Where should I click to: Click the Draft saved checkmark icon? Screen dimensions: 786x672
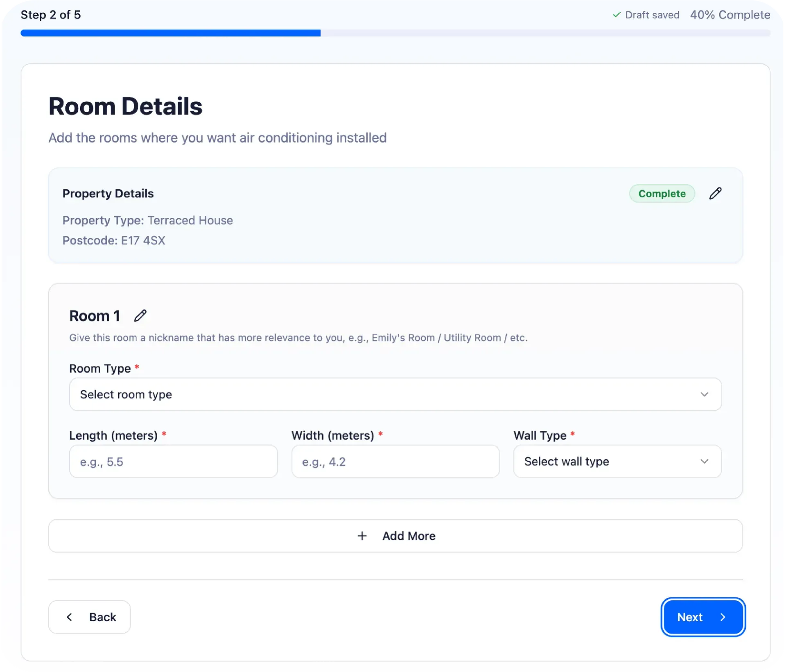pyautogui.click(x=617, y=15)
